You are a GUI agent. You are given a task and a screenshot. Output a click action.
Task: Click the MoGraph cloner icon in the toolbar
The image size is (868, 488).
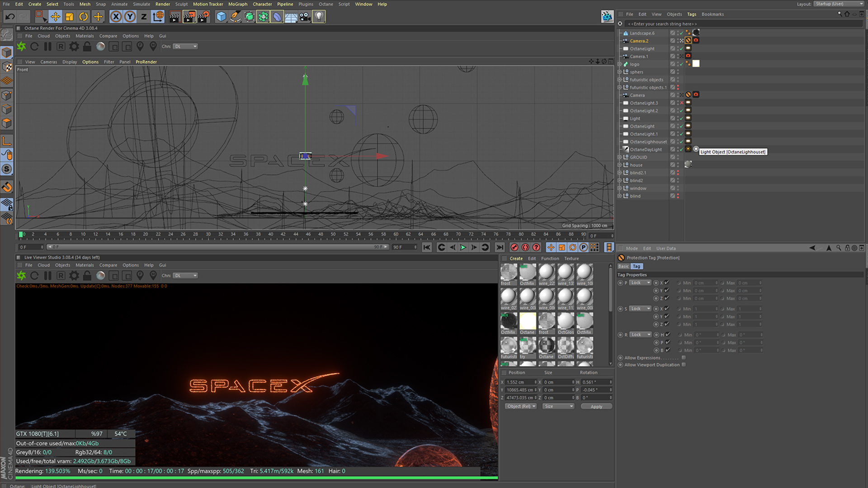coord(263,17)
